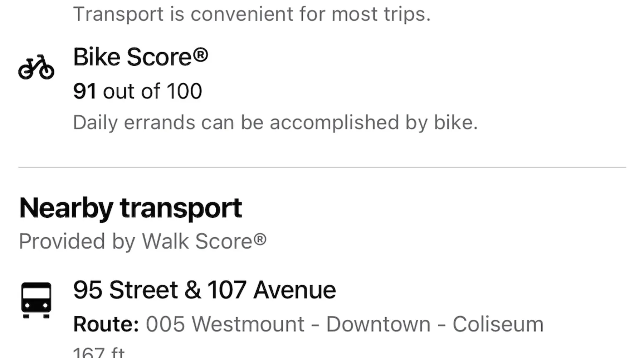Click Downtown in the route name
644x358 pixels.
[378, 324]
